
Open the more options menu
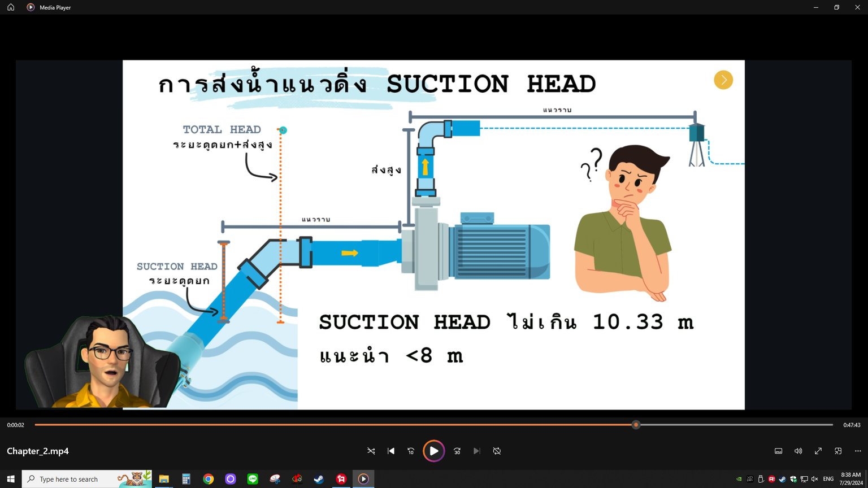tap(858, 451)
